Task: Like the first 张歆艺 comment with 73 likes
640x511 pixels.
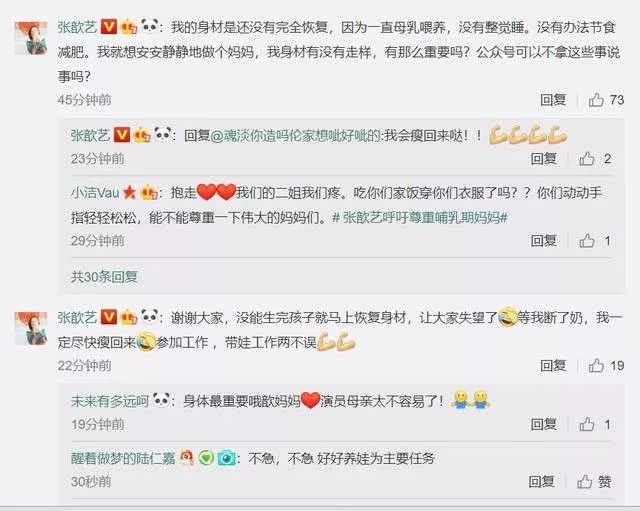Action: tap(596, 100)
